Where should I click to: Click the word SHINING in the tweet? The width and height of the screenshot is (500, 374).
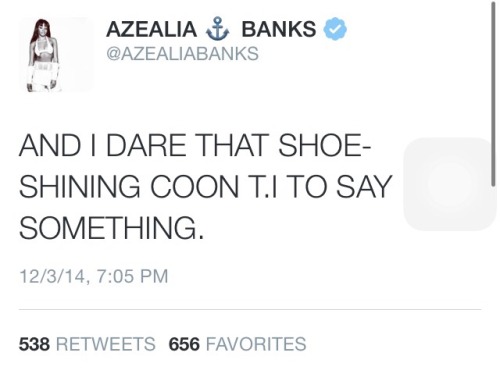80,187
